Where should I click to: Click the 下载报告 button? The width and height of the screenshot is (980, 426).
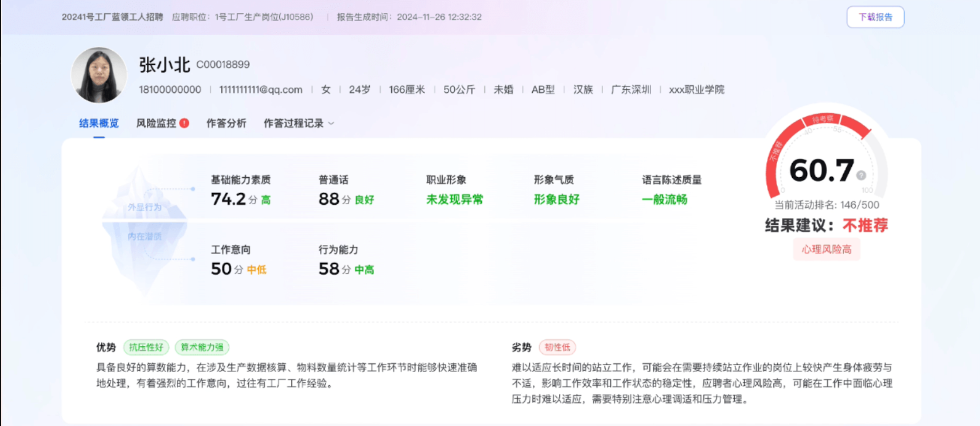coord(875,17)
